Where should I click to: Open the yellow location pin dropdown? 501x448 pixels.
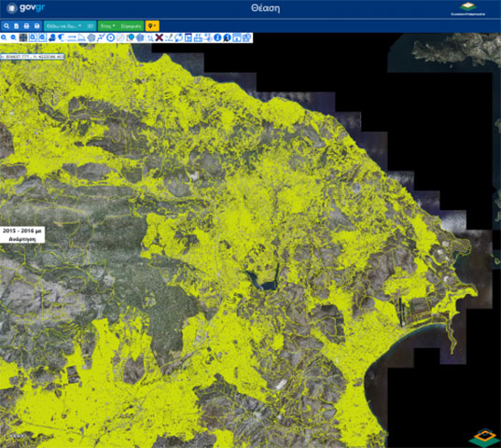[x=152, y=26]
